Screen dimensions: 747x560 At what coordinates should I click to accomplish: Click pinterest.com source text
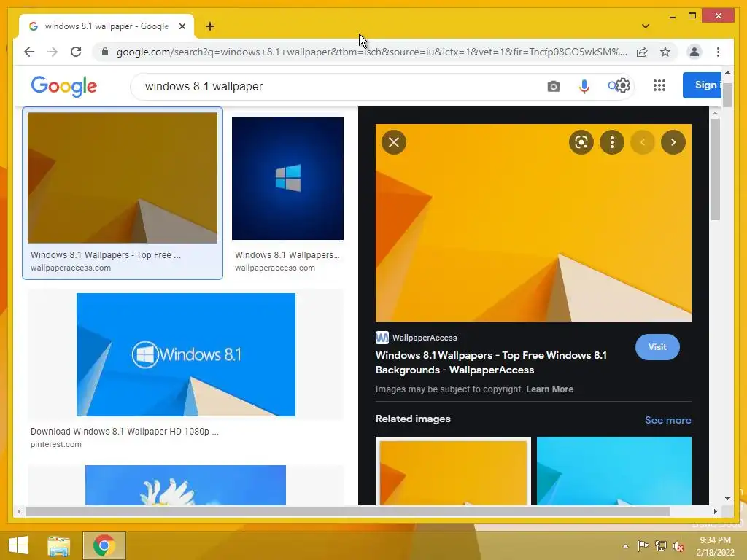click(x=55, y=444)
